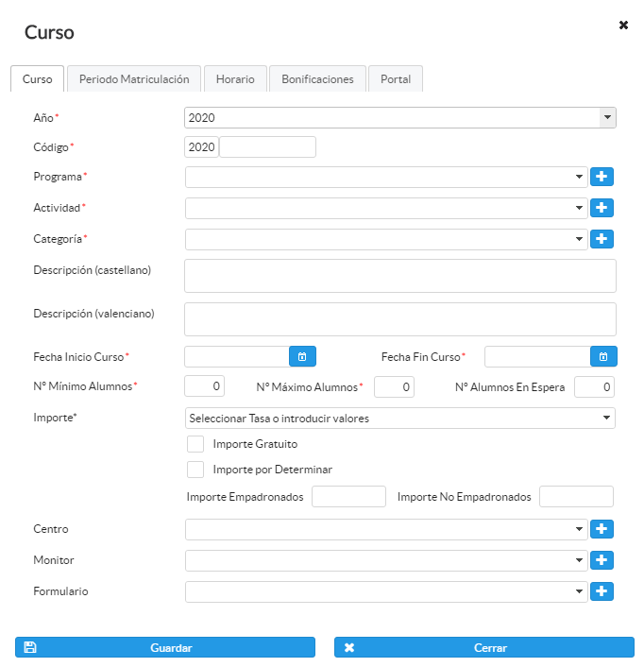Open the Fecha Inicio Curso calendar picker
The width and height of the screenshot is (644, 667).
pos(302,356)
